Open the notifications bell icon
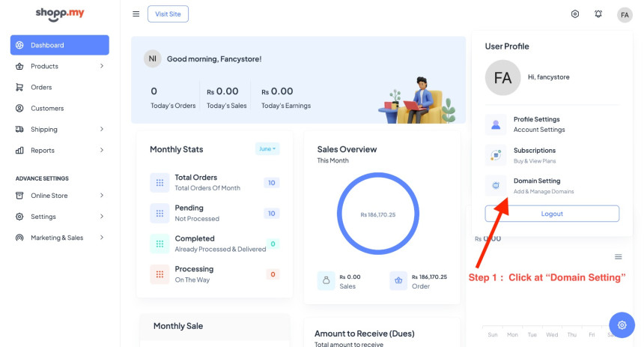This screenshot has width=644, height=347. [598, 13]
